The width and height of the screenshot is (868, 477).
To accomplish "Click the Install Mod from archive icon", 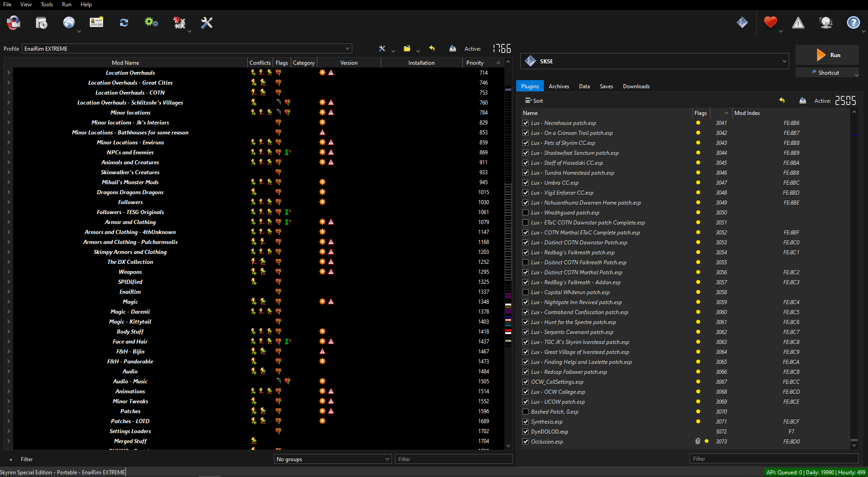I will 41,23.
